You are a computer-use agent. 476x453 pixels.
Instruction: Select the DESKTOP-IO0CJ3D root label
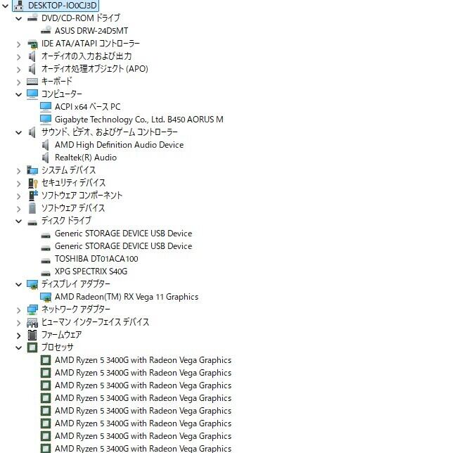tap(63, 5)
